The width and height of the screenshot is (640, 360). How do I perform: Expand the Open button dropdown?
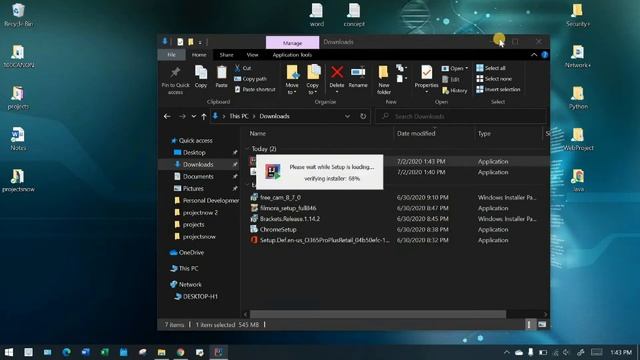point(467,68)
